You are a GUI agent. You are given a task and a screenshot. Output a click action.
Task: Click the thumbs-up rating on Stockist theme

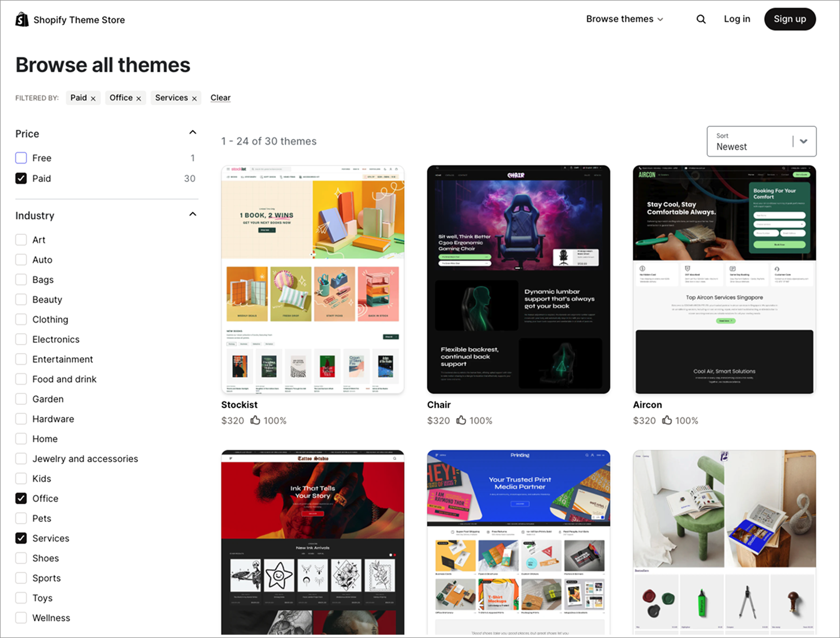[x=256, y=420]
